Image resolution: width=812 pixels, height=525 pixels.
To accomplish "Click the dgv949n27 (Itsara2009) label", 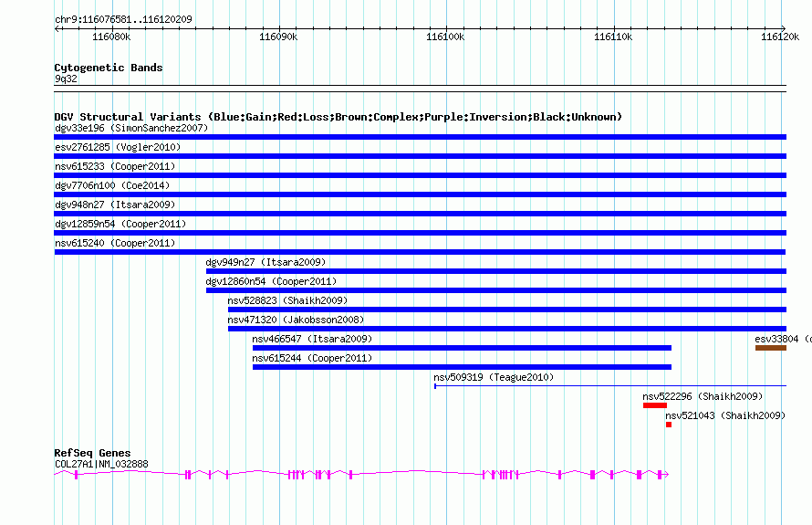I will tap(265, 262).
